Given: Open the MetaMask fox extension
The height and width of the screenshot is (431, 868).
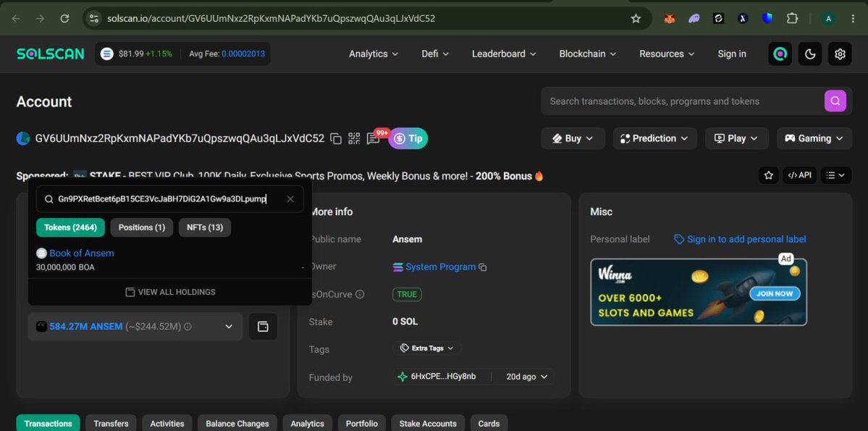Looking at the screenshot, I should click(x=670, y=18).
